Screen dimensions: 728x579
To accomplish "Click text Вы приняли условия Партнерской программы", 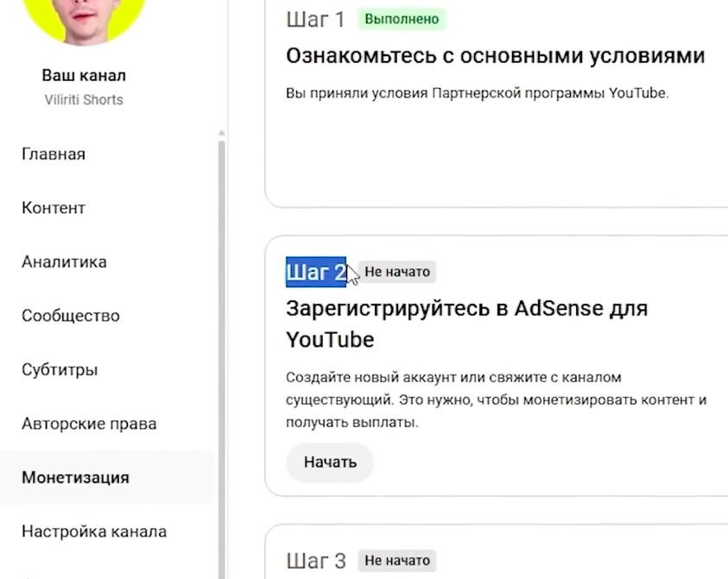I will tap(478, 93).
